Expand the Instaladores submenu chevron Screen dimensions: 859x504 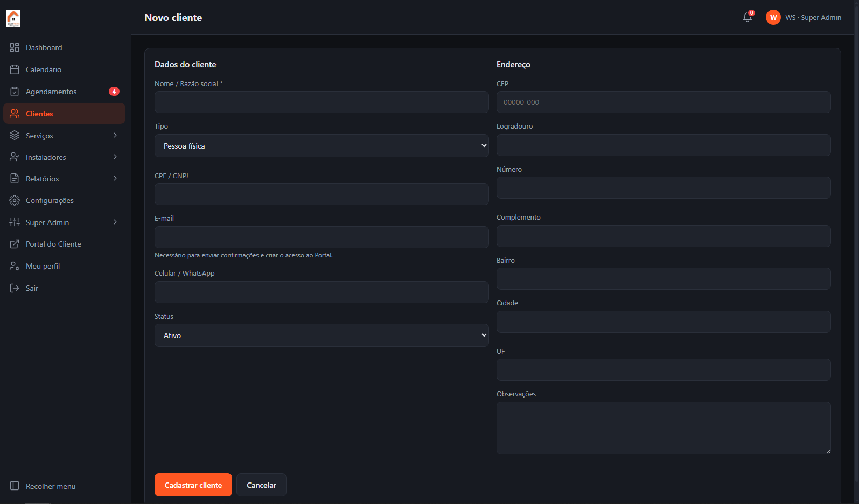(x=115, y=157)
